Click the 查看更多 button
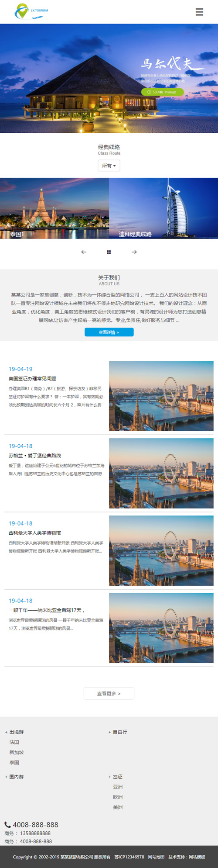218x868 pixels. click(109, 694)
